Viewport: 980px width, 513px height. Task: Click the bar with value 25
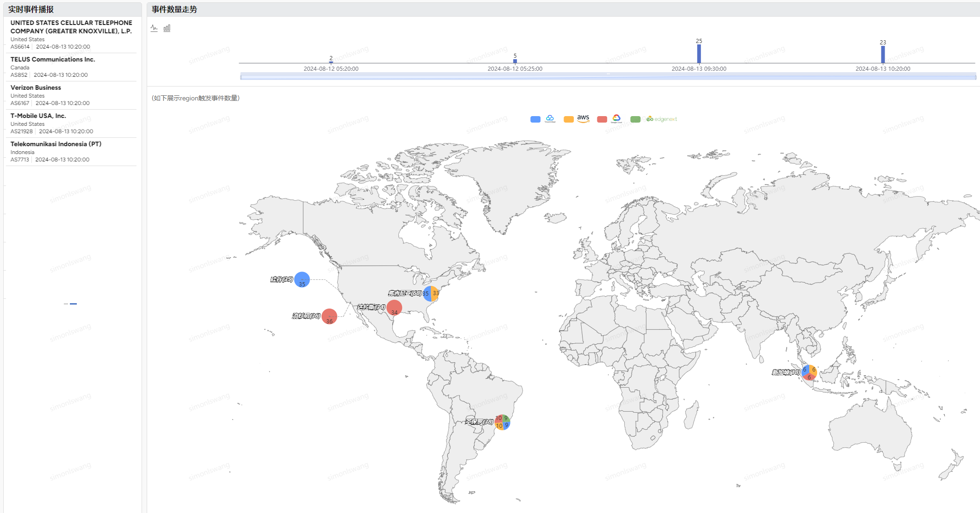point(699,54)
